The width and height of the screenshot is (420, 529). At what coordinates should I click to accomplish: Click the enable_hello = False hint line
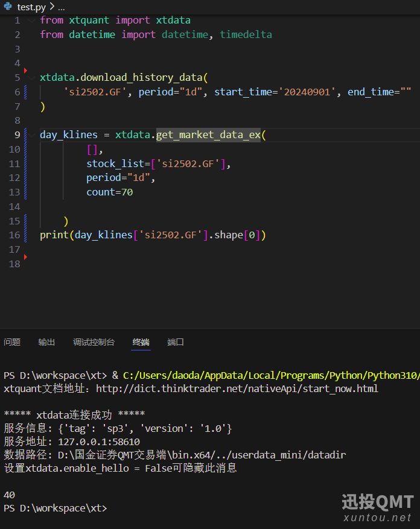pos(120,468)
